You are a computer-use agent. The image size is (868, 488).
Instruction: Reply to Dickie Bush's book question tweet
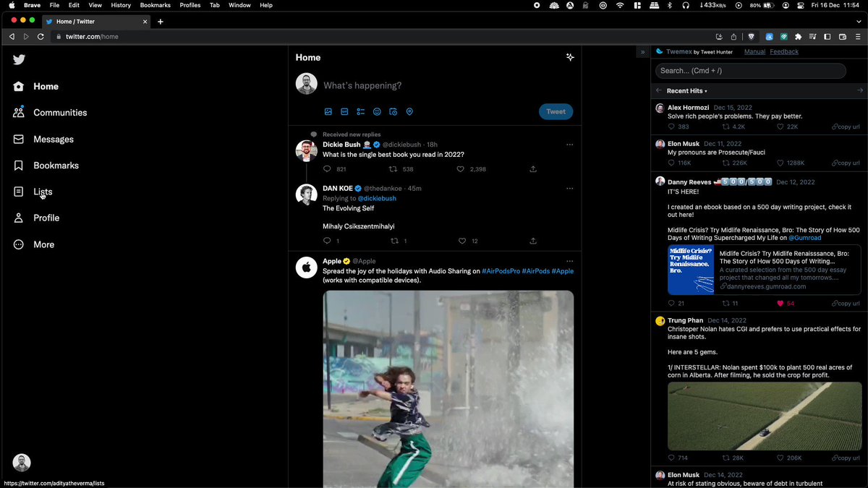pos(327,169)
